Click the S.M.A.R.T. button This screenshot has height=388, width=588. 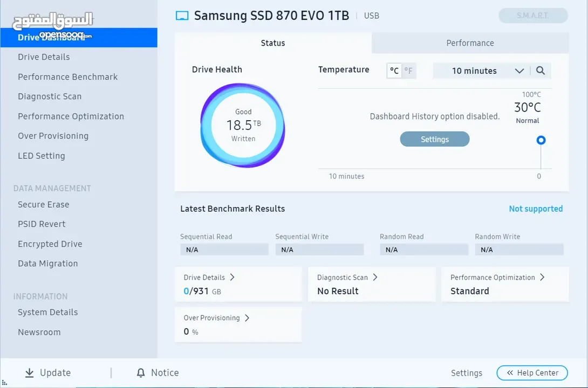(x=533, y=16)
